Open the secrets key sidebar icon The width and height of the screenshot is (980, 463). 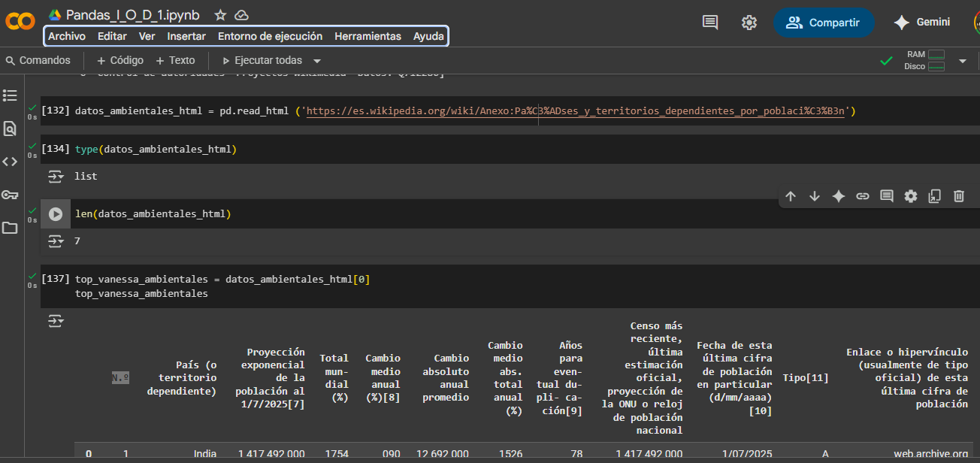click(x=10, y=195)
